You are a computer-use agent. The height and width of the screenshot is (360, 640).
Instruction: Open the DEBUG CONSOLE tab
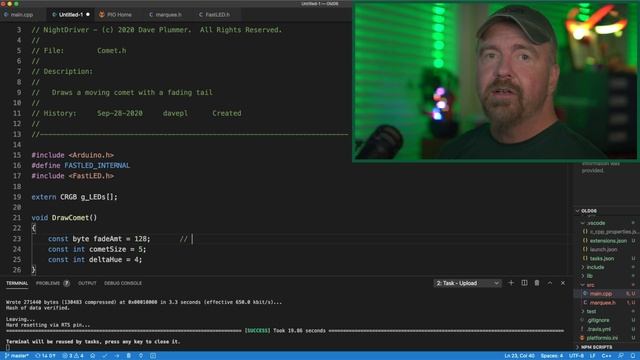[123, 283]
